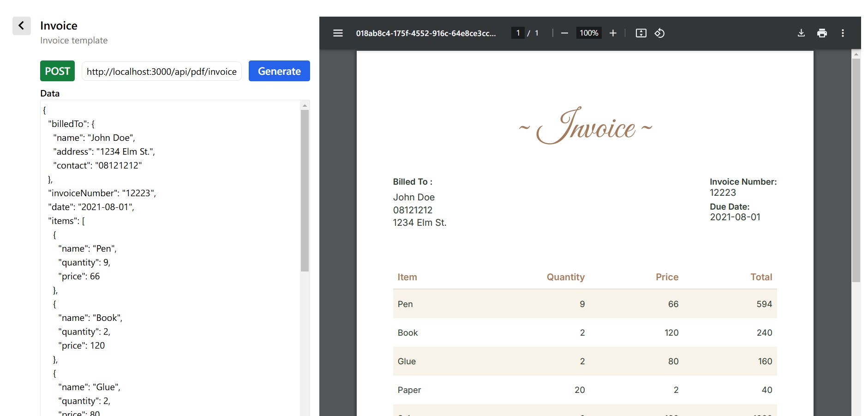Image resolution: width=868 pixels, height=416 pixels.
Task: Click the API URL input field
Action: coord(162,72)
